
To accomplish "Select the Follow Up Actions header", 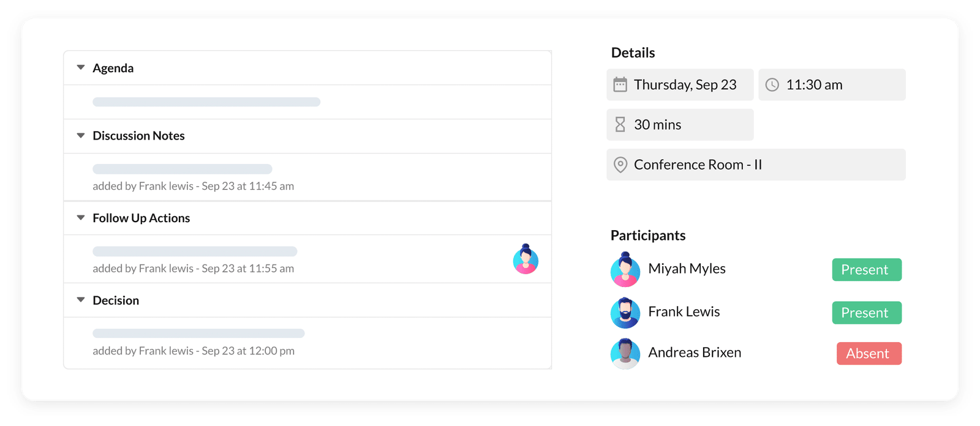I will [141, 219].
